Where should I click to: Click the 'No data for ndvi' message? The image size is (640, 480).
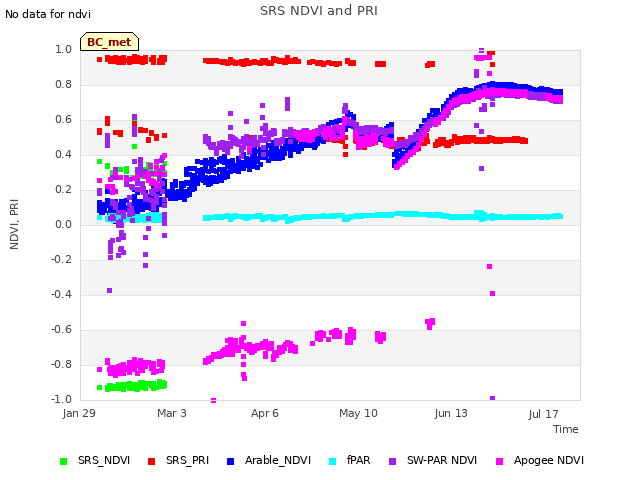pos(48,14)
